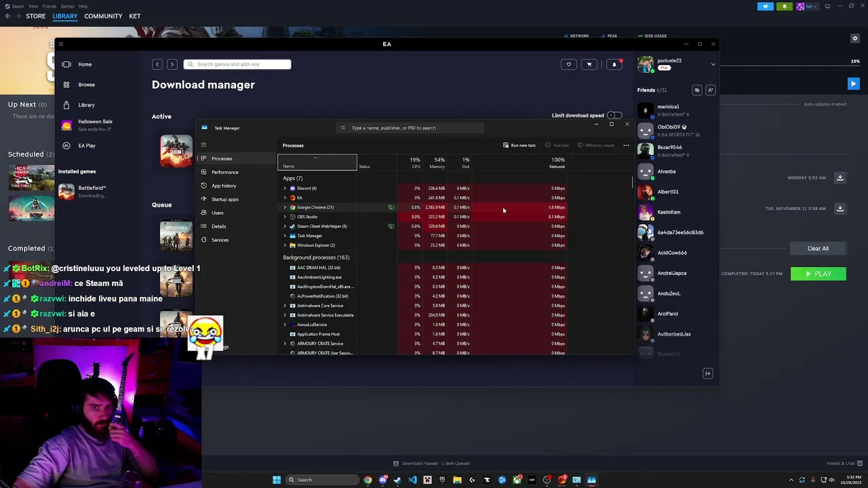868x488 pixels.
Task: Enable Efficiency mode in Task Manager
Action: point(596,145)
